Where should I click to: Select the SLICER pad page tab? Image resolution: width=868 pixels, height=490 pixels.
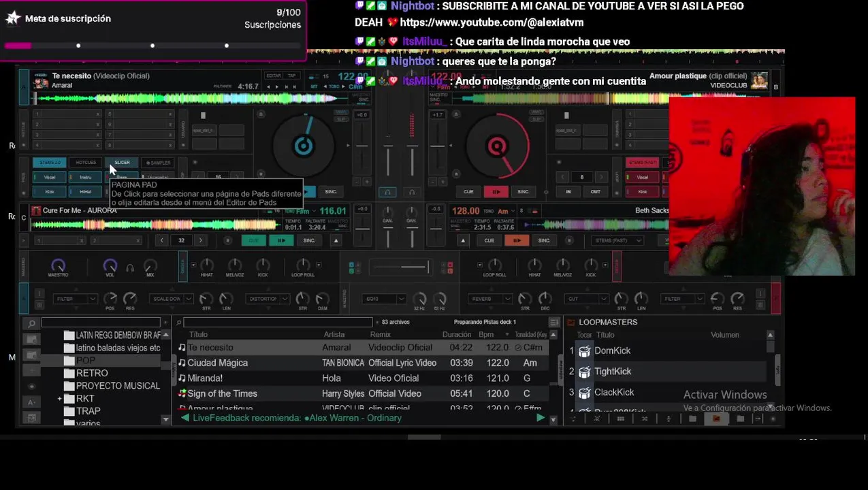(122, 163)
